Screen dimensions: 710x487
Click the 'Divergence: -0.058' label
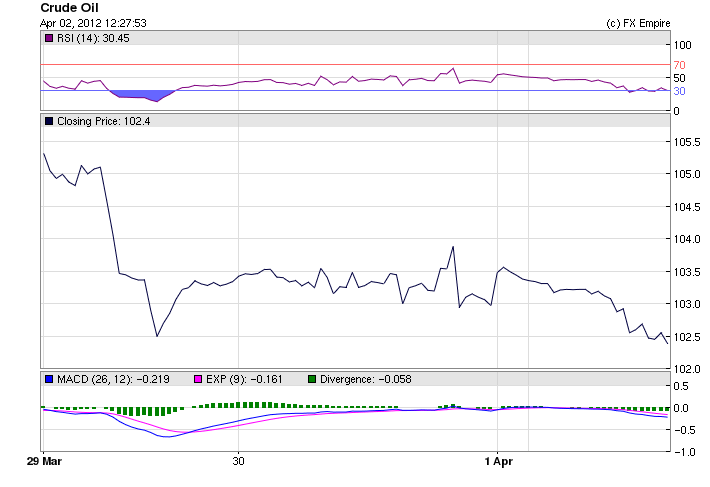coord(366,379)
